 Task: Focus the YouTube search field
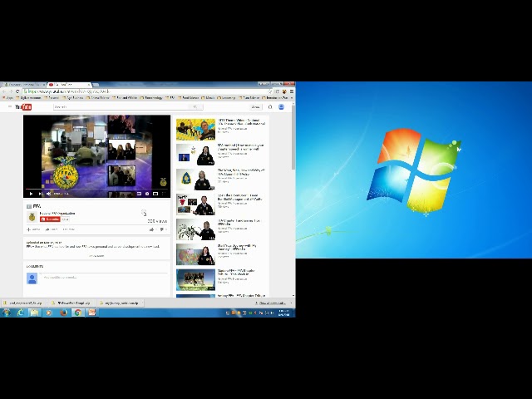click(121, 107)
